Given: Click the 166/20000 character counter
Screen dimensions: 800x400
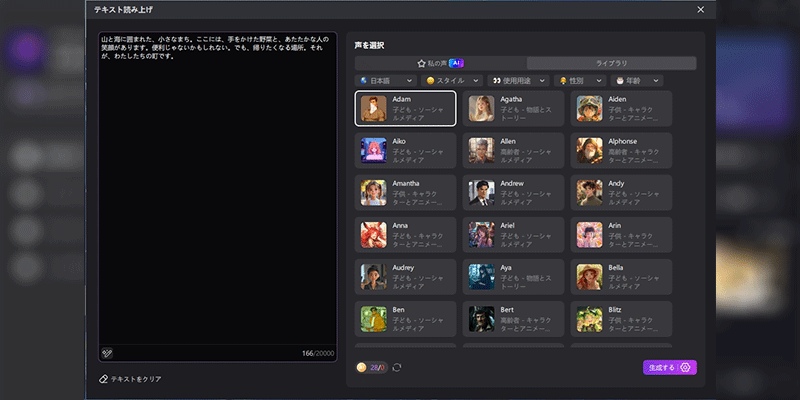Looking at the screenshot, I should point(318,353).
